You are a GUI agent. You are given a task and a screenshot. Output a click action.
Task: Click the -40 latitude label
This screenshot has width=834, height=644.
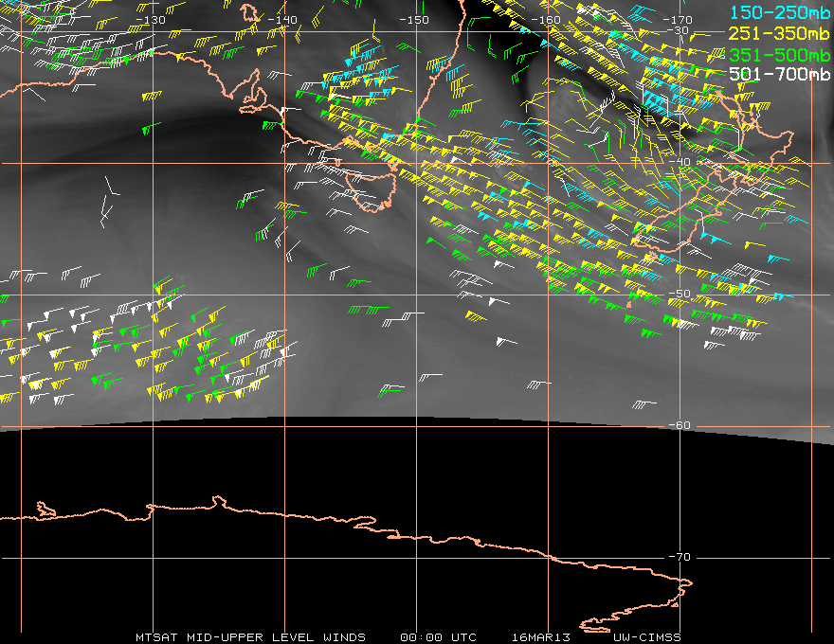tap(680, 162)
